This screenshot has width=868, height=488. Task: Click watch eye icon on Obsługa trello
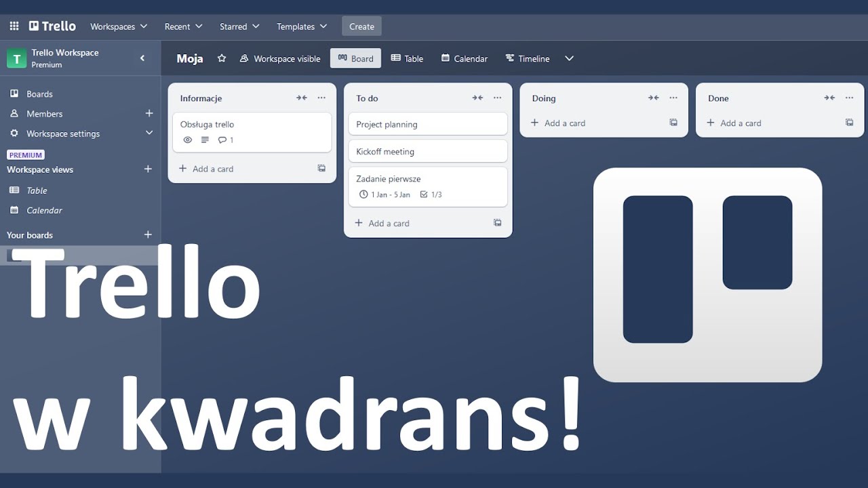pos(188,140)
